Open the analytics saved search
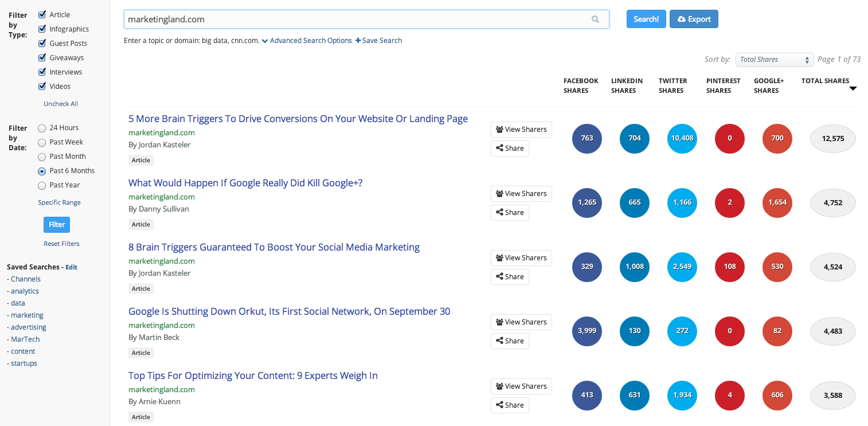Viewport: 868px width, 426px height. coord(25,291)
